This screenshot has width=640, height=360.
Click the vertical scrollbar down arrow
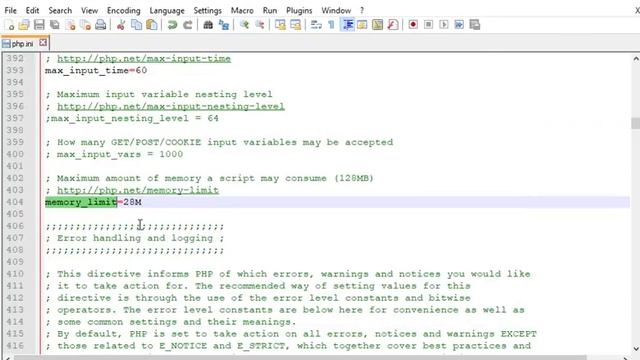pos(636,349)
